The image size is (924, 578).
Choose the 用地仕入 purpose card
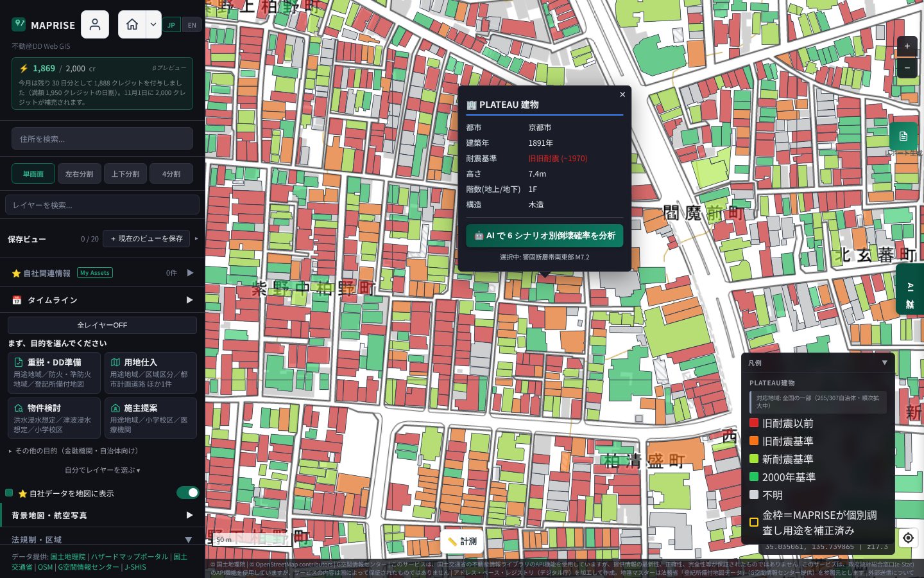(x=151, y=372)
